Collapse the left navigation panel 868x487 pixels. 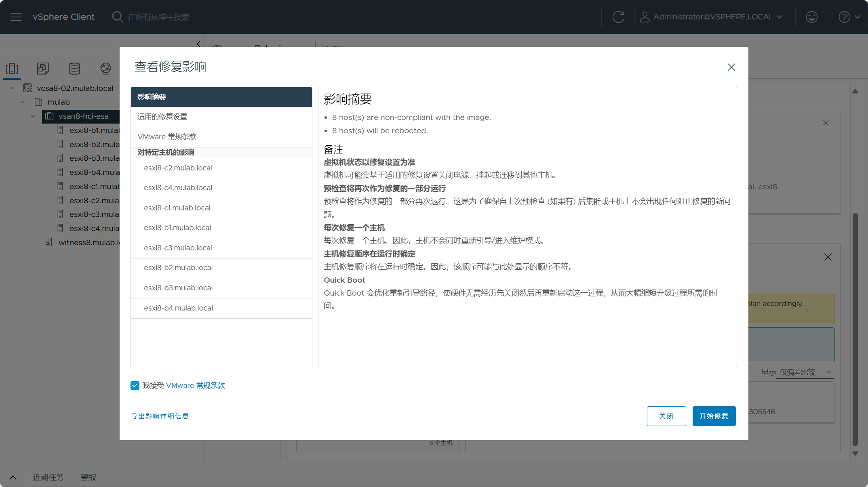tap(198, 44)
